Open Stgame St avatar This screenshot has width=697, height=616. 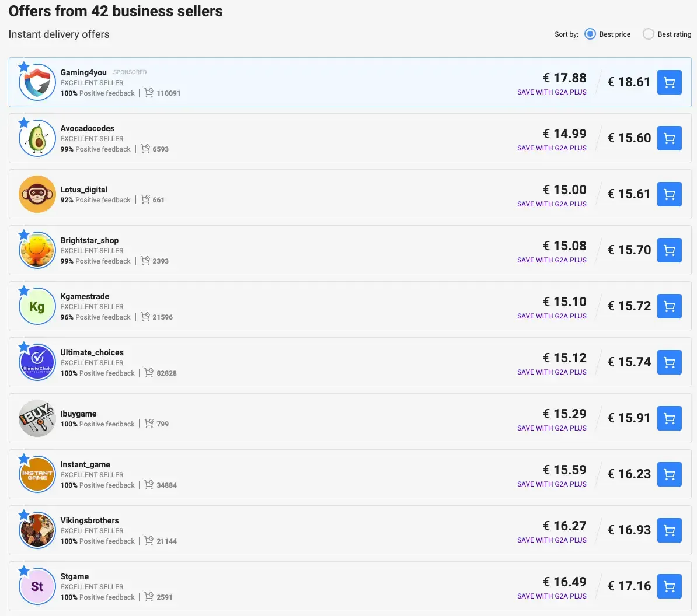pos(37,586)
